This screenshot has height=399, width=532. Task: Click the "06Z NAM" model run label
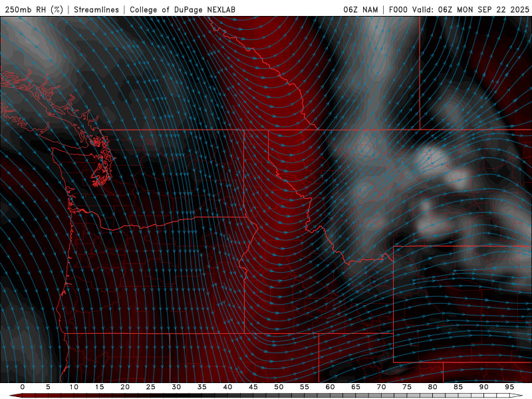point(360,9)
